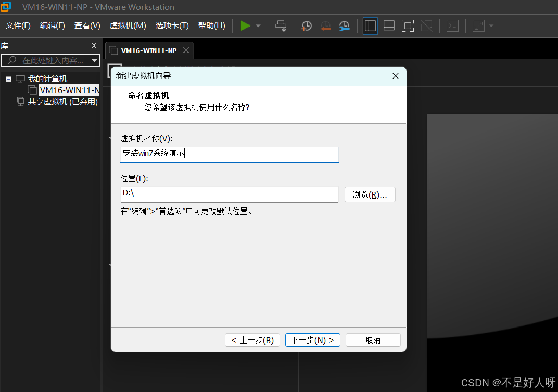Screen dimensions: 558x392
Task: Click the send Ctrl+Alt+Del toolbar icon
Action: [x=281, y=25]
